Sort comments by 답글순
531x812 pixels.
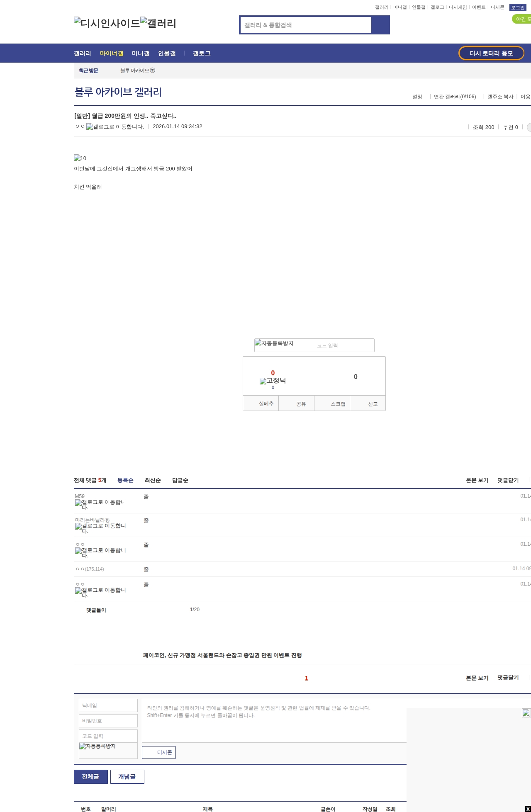[180, 480]
